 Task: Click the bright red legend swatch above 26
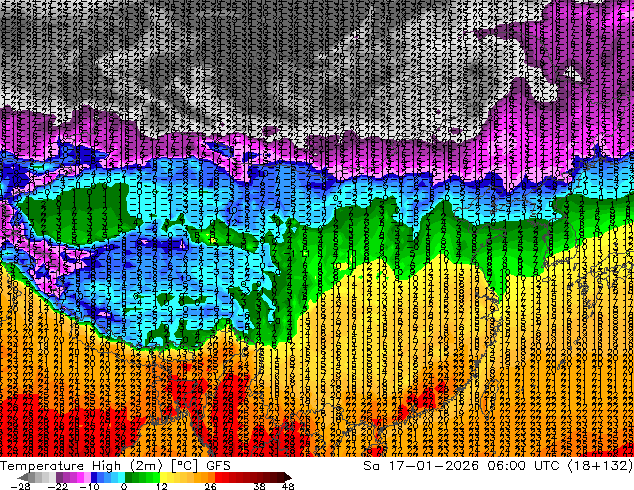(218, 477)
